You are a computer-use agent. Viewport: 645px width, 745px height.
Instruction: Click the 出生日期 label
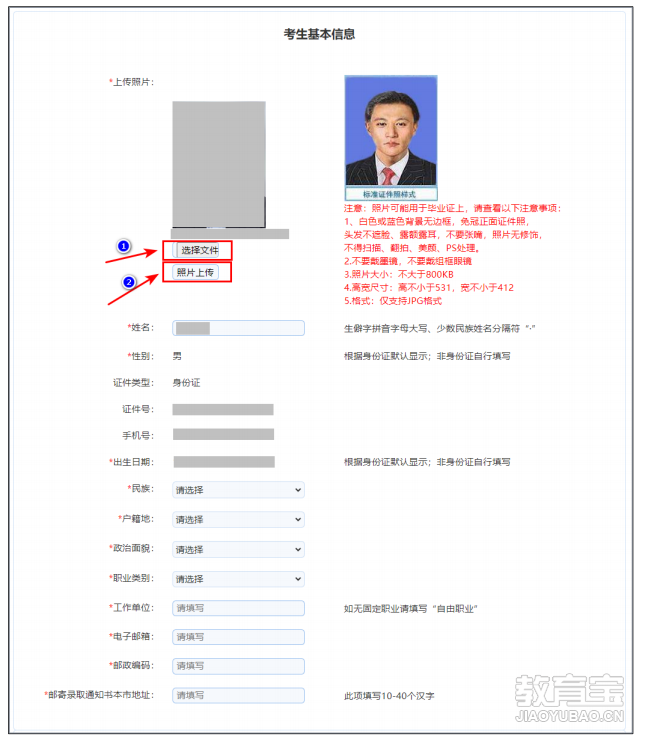point(132,462)
